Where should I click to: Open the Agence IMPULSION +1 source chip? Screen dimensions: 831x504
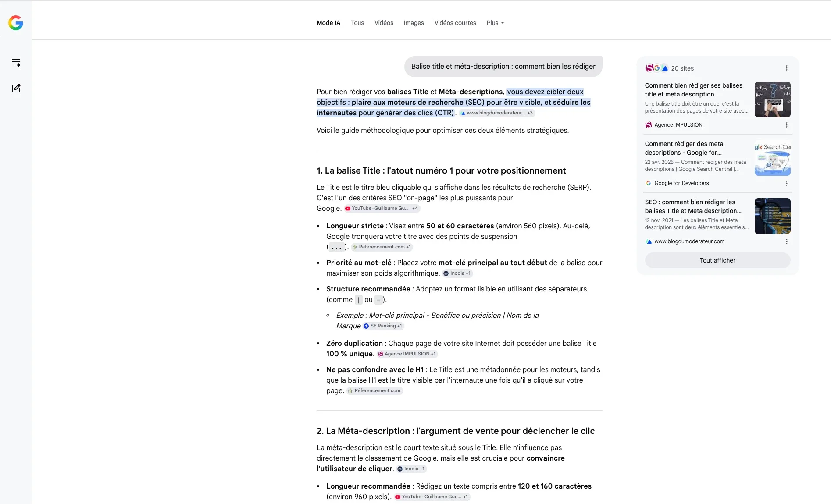pos(407,354)
